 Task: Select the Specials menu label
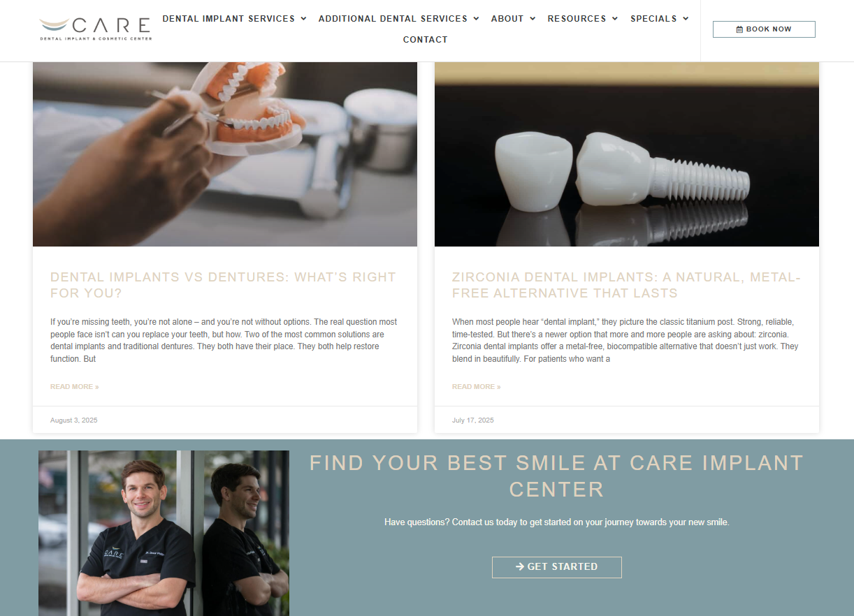pyautogui.click(x=653, y=19)
